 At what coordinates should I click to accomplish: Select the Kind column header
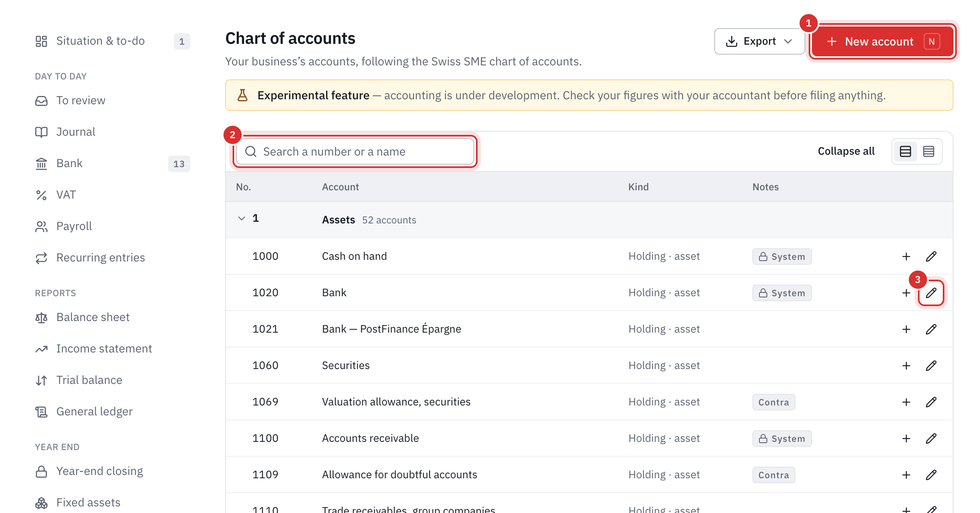pos(638,187)
